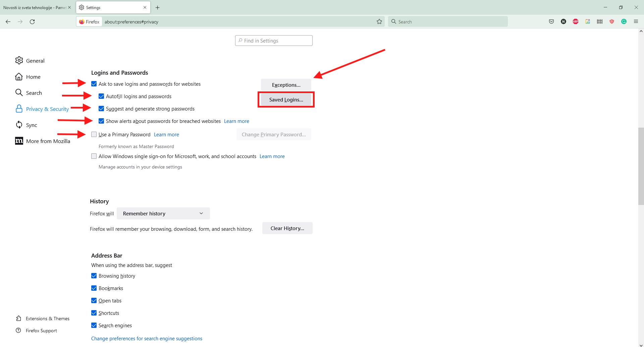Click the Pocket save icon in toolbar
Viewport: 644px width, 347px height.
point(551,21)
